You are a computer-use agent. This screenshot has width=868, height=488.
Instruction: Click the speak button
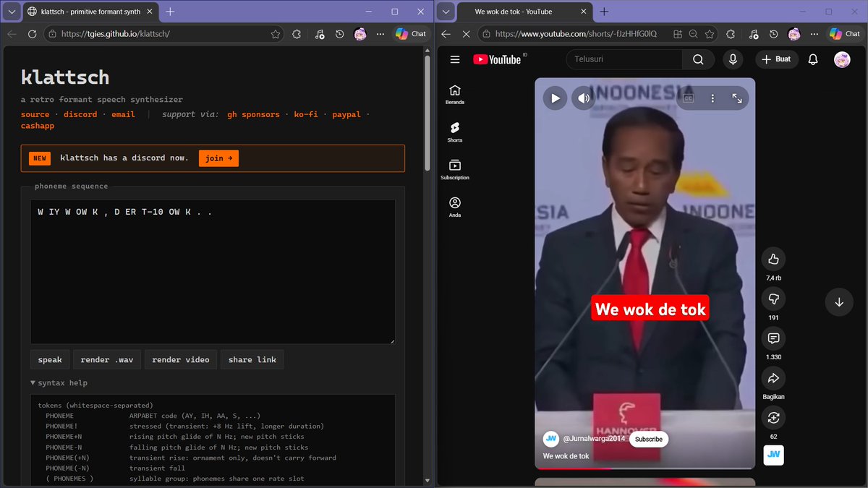coord(50,359)
